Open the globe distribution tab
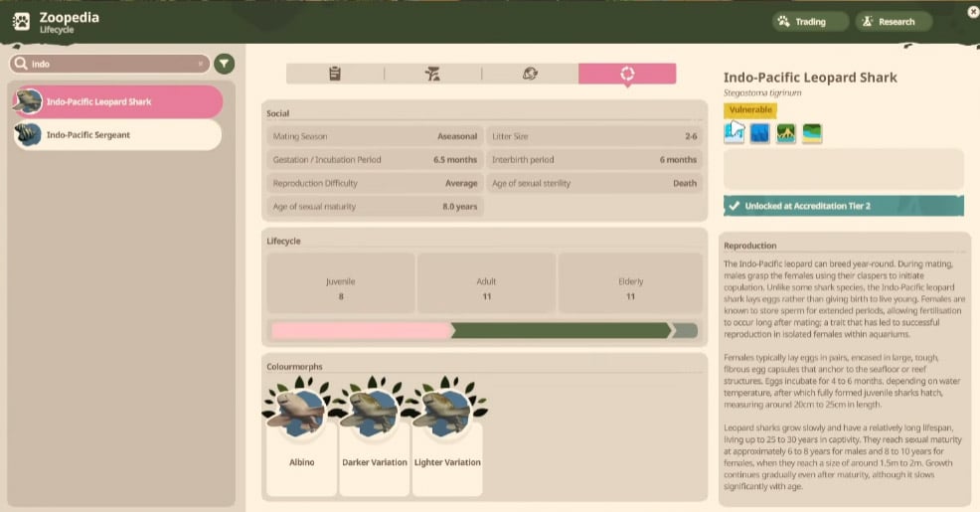The width and height of the screenshot is (980, 512). click(x=530, y=74)
